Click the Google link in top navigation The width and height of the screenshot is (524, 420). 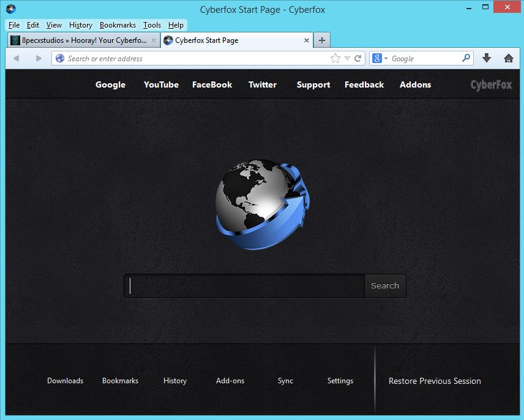110,85
